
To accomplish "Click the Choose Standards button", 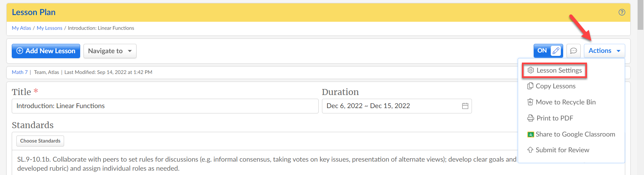I will (40, 141).
